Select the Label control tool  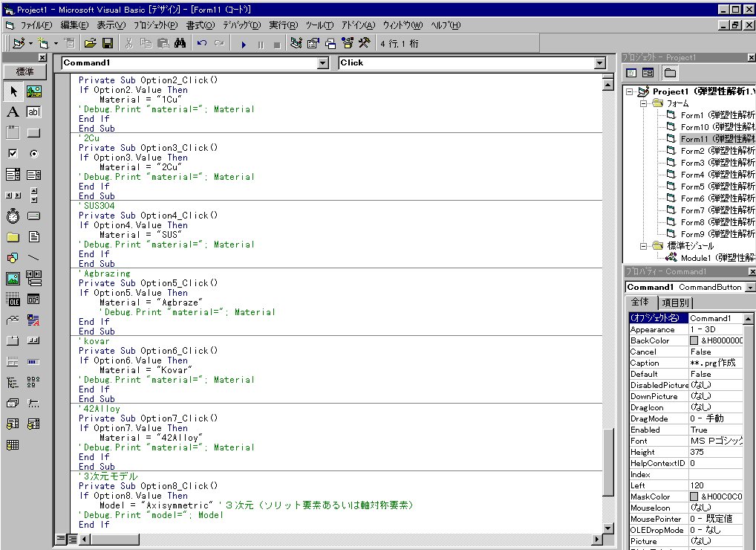pos(13,112)
